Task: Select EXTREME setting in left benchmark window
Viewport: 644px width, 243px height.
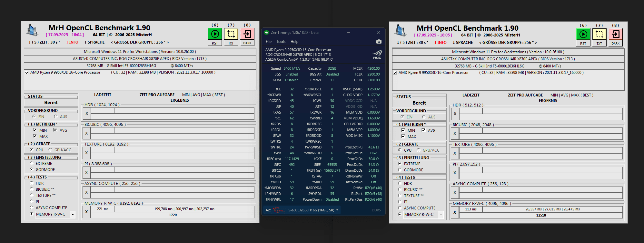Action: click(x=32, y=164)
